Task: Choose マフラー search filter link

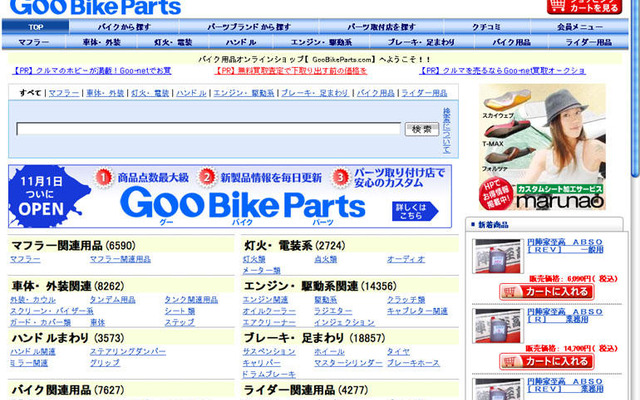Action: click(x=64, y=93)
